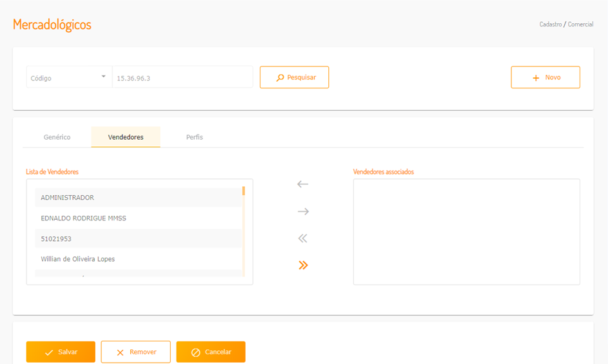Click the Cancelar button
The image size is (608, 364).
[211, 352]
